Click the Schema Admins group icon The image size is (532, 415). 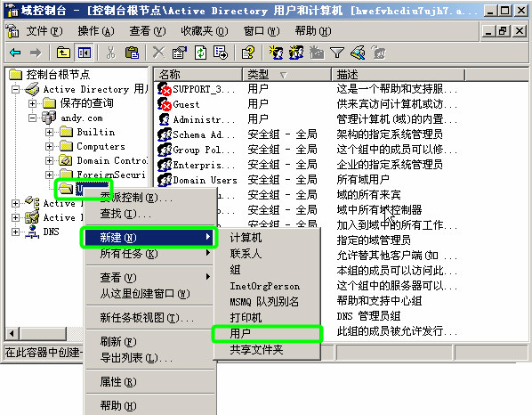click(x=165, y=134)
